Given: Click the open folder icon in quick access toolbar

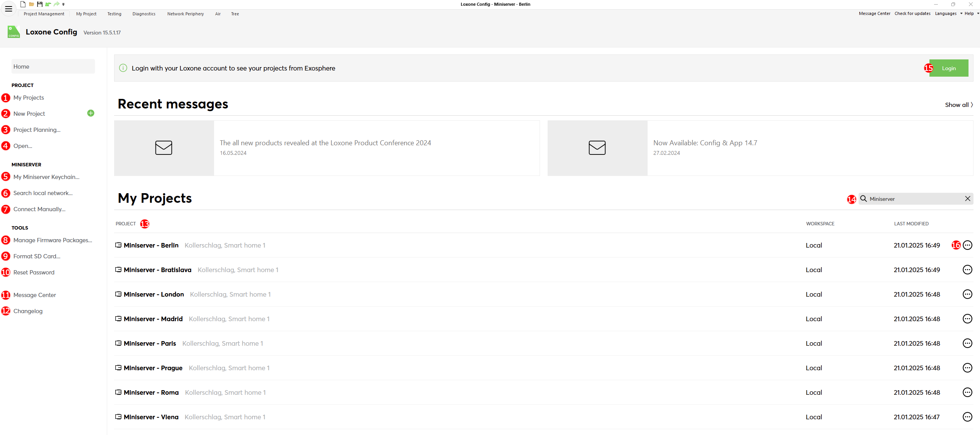Looking at the screenshot, I should [x=31, y=4].
